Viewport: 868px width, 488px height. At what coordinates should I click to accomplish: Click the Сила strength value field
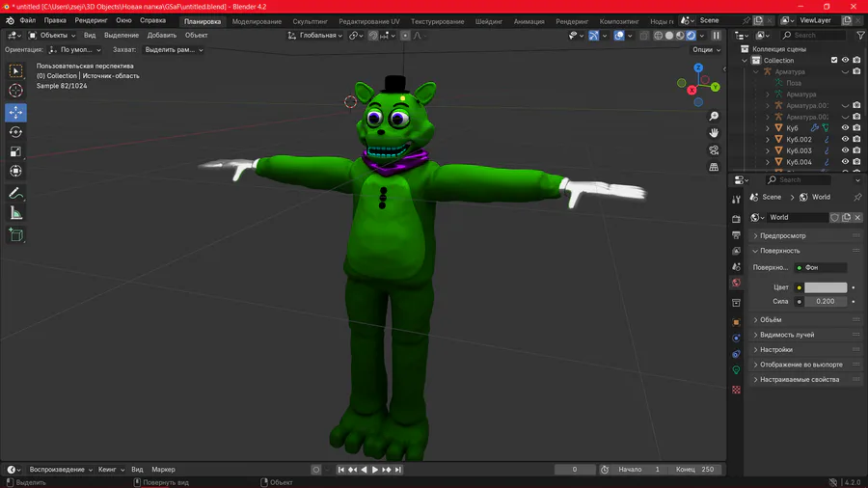[826, 302]
